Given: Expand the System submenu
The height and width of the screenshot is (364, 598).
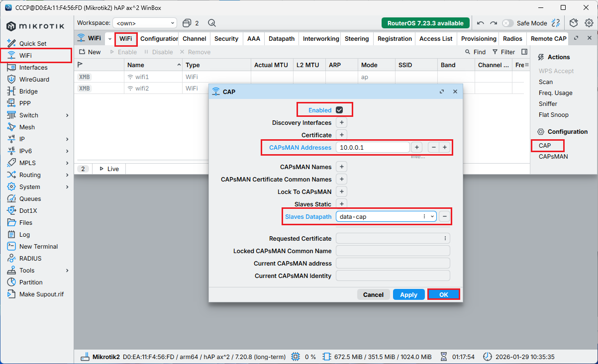Looking at the screenshot, I should pyautogui.click(x=67, y=186).
